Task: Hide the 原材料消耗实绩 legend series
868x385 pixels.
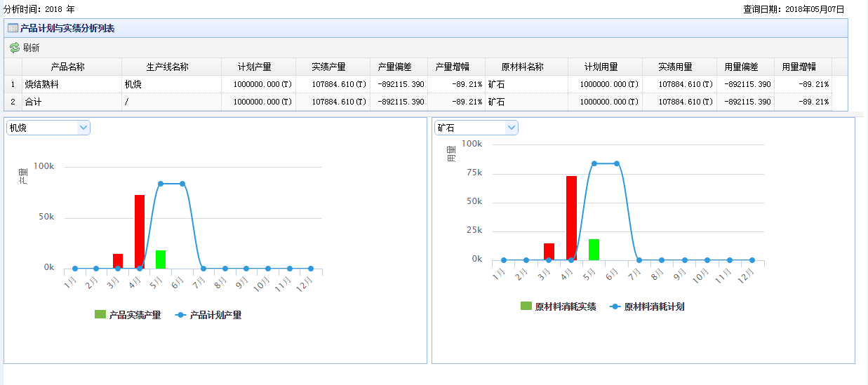Action: [x=559, y=306]
